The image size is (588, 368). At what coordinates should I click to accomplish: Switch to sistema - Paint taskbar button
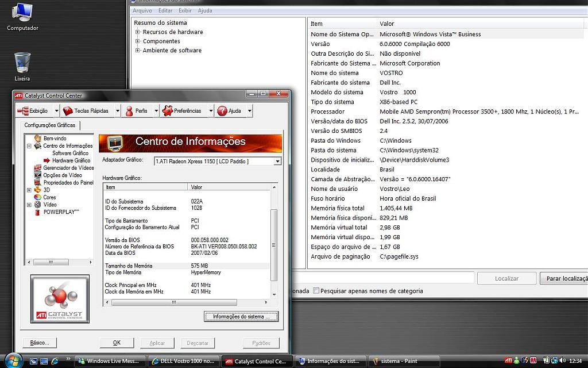(x=404, y=361)
